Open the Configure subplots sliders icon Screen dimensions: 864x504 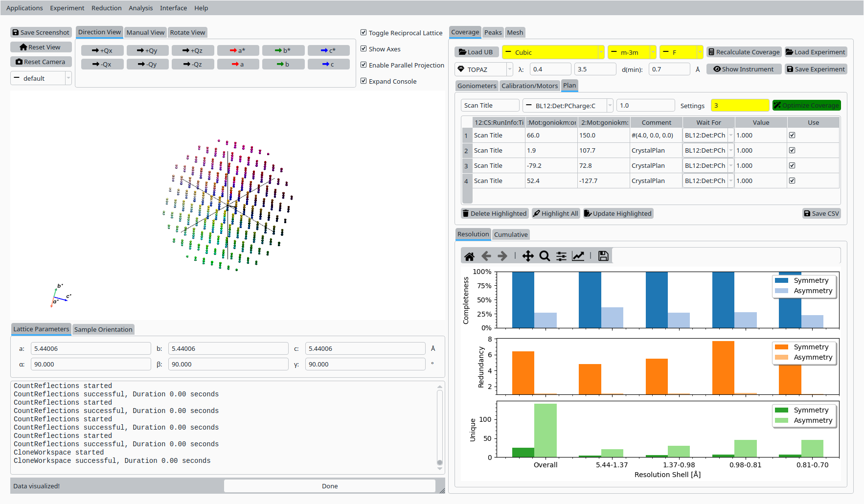tap(561, 256)
